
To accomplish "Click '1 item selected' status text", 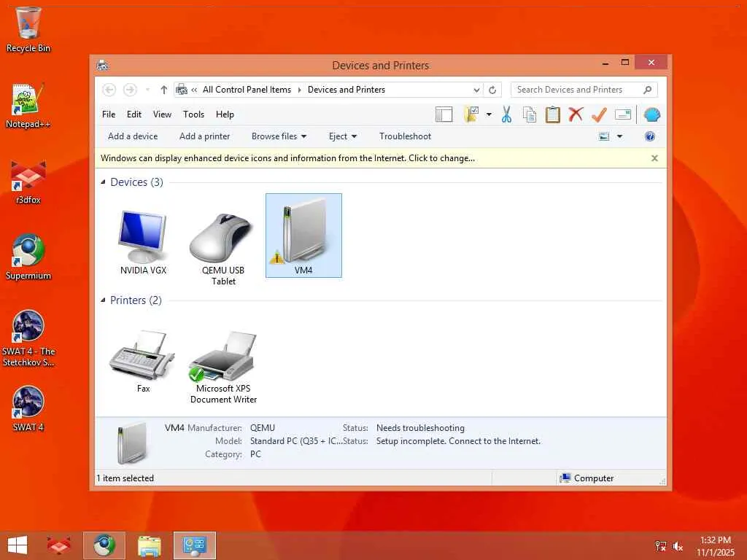I will [125, 478].
